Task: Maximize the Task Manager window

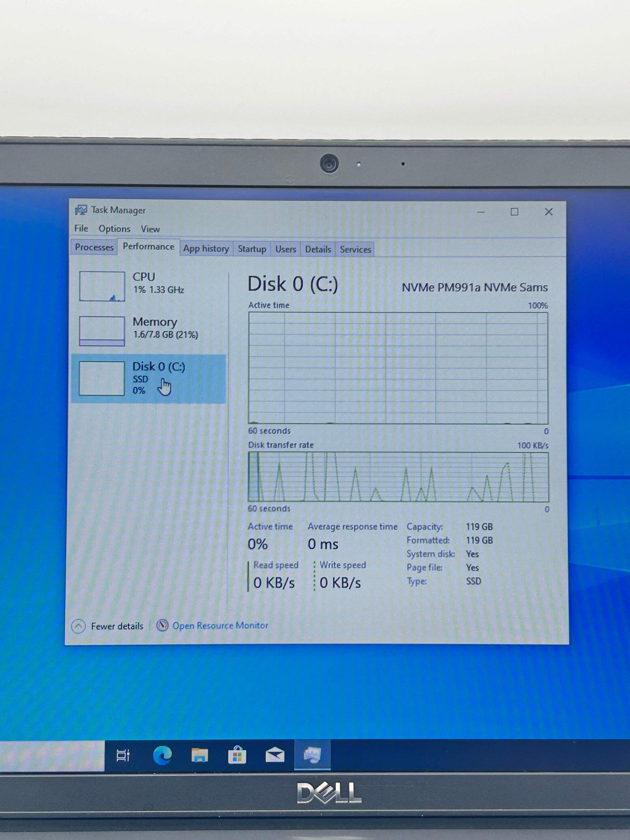Action: [x=514, y=212]
